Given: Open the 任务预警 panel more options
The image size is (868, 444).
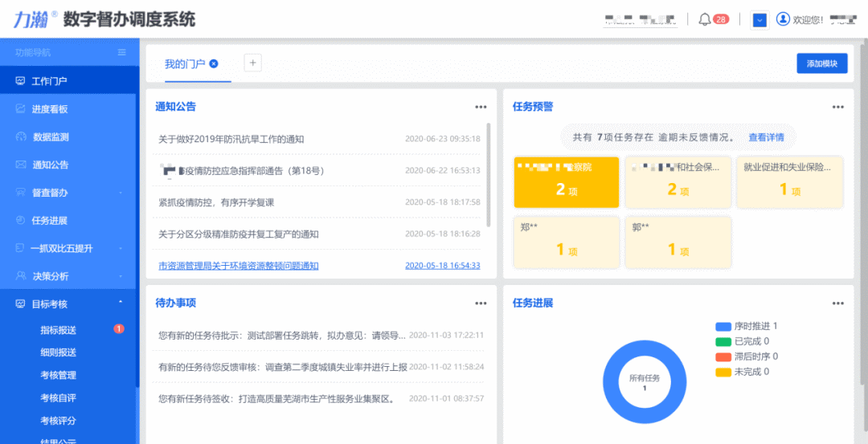Looking at the screenshot, I should pyautogui.click(x=838, y=108).
